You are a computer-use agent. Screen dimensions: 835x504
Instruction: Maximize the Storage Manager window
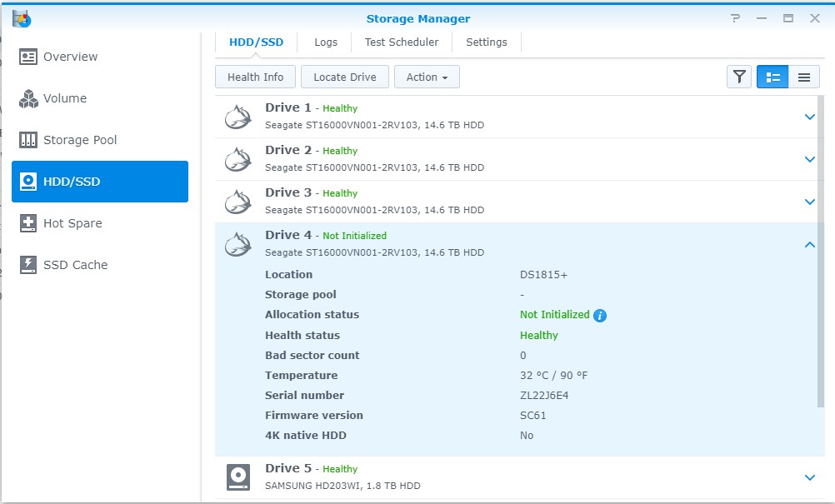(788, 18)
